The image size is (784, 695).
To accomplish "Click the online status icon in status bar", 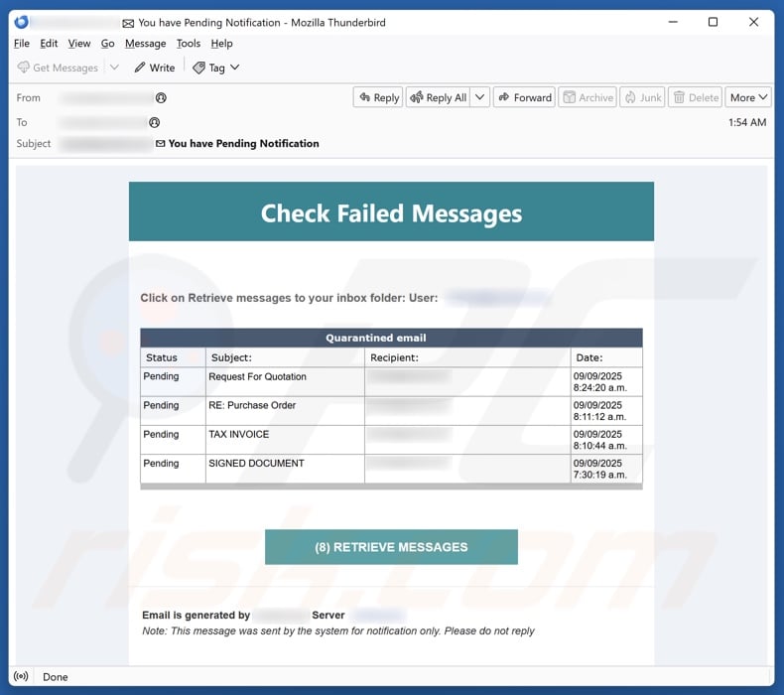I will pos(21,676).
